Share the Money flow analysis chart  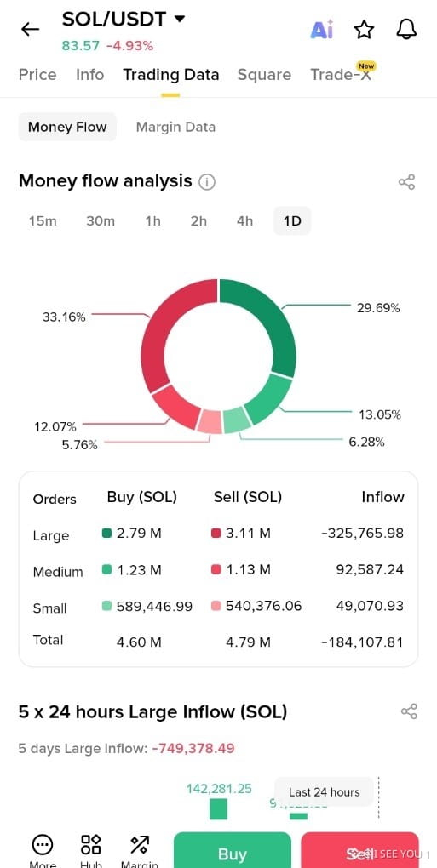(x=406, y=182)
